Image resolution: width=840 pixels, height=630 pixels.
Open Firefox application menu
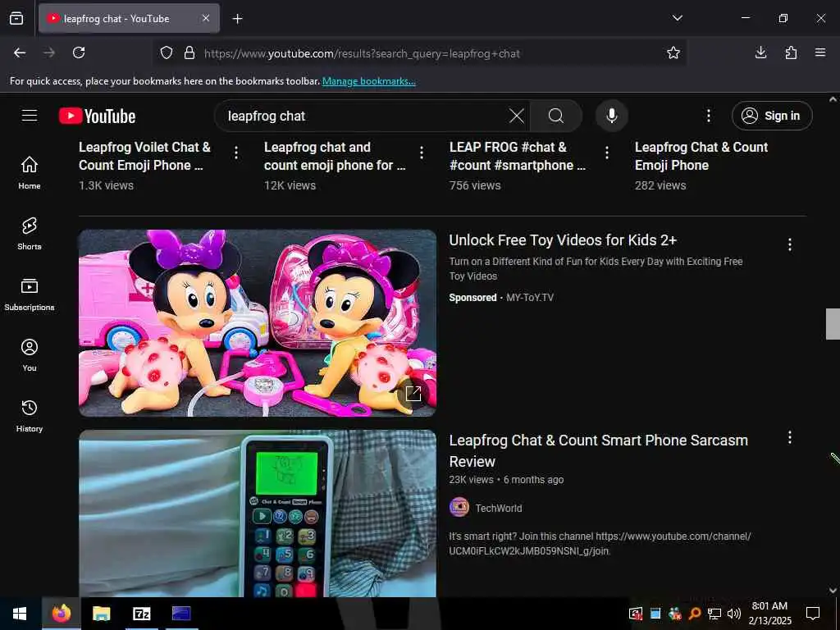pyautogui.click(x=819, y=52)
